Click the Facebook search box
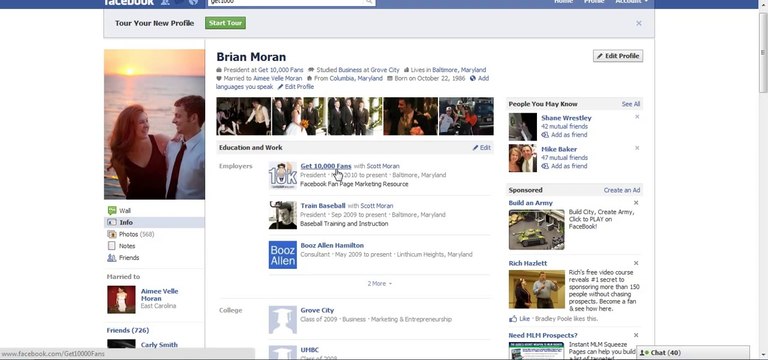 pyautogui.click(x=287, y=2)
